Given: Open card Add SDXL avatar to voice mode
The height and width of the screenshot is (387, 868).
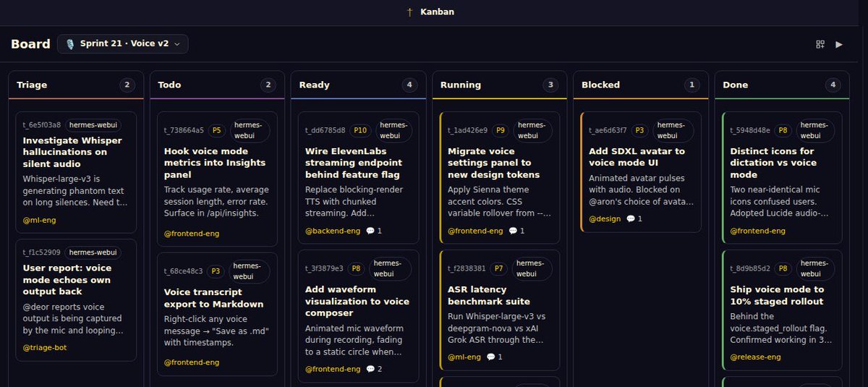Looking at the screenshot, I should click(x=642, y=172).
